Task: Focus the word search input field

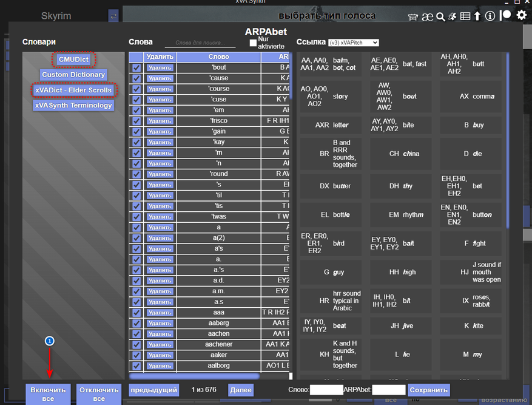Action: 200,43
